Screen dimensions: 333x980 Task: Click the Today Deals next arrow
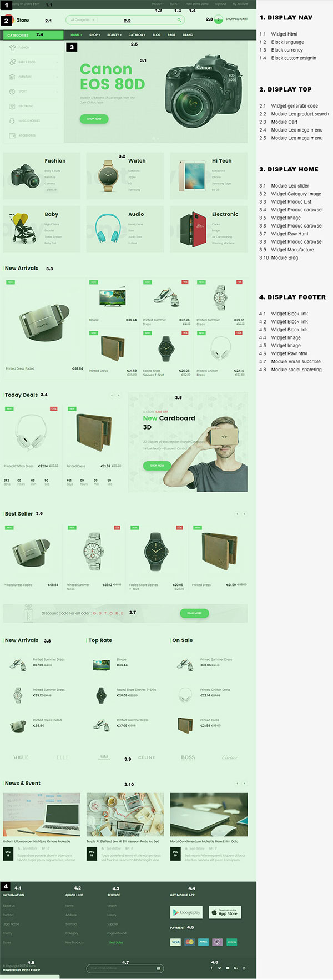click(119, 395)
